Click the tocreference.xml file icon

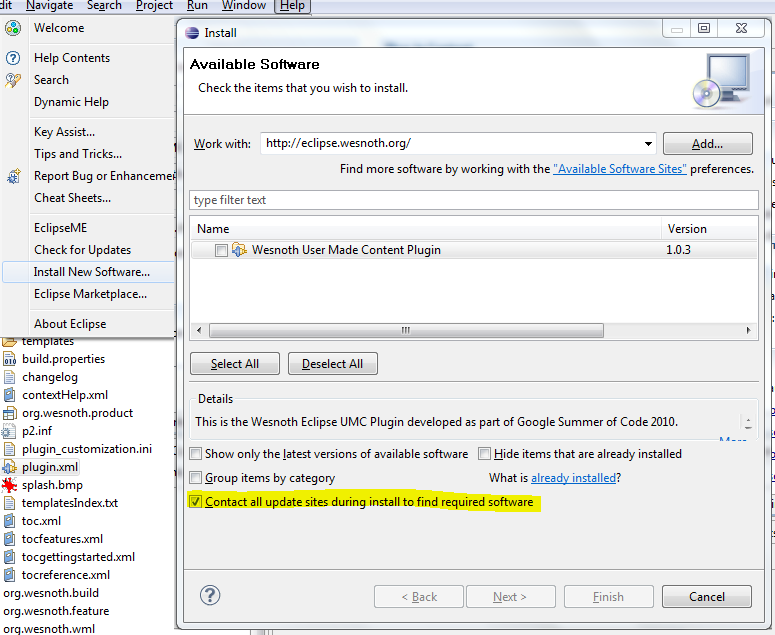9,575
